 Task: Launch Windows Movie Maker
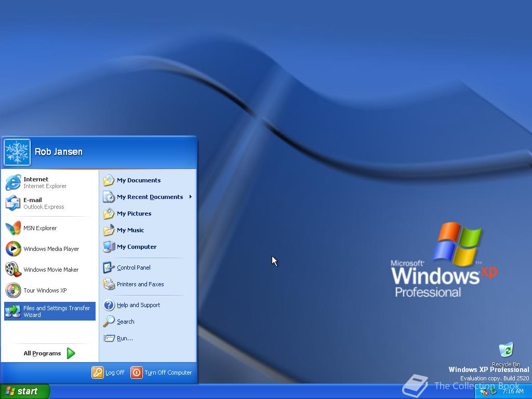[50, 270]
